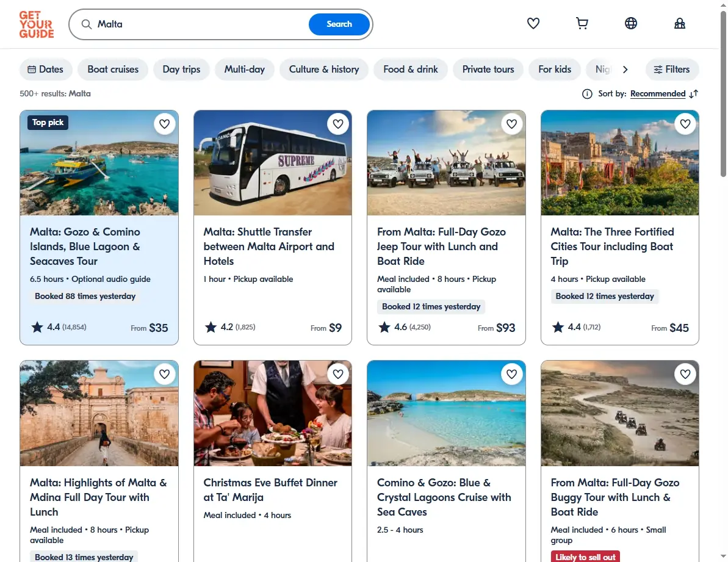This screenshot has width=728, height=562.
Task: Select the Day trips category chip
Action: click(181, 70)
